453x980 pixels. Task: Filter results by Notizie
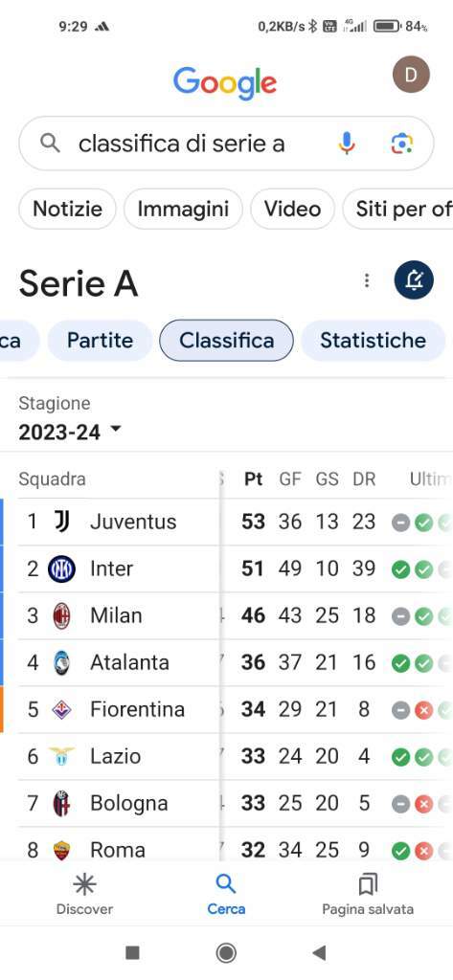point(68,209)
